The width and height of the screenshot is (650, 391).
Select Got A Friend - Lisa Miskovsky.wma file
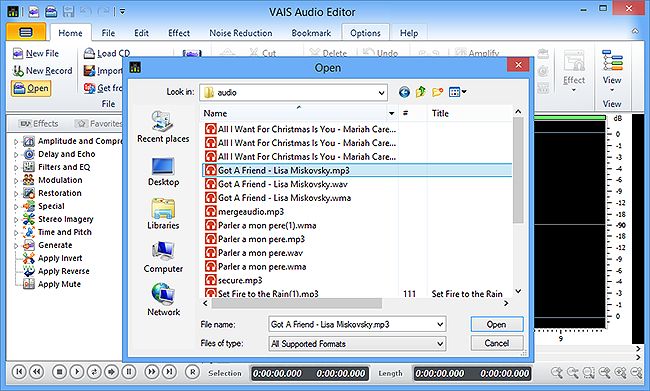tap(284, 198)
